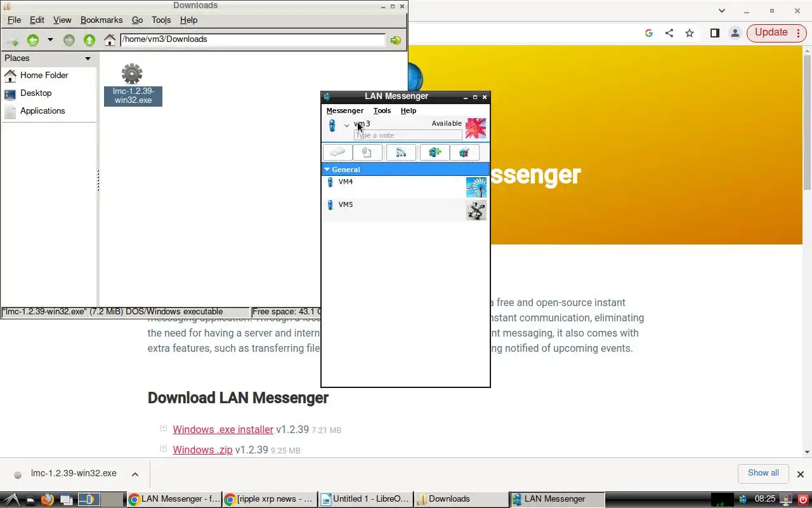Open the View menu in Downloads window
This screenshot has height=508, width=812.
(x=62, y=20)
